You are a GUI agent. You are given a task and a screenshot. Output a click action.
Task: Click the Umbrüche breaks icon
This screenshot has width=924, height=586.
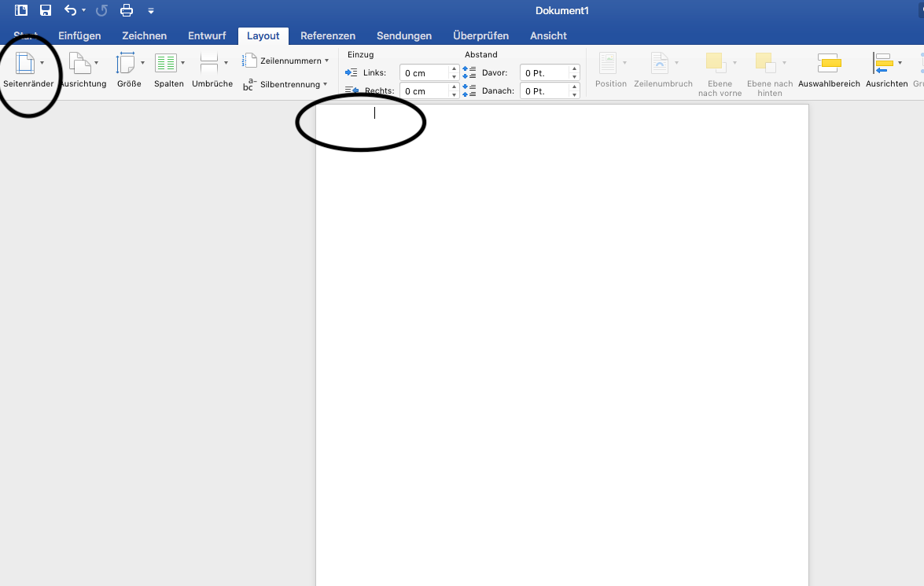[x=209, y=63]
